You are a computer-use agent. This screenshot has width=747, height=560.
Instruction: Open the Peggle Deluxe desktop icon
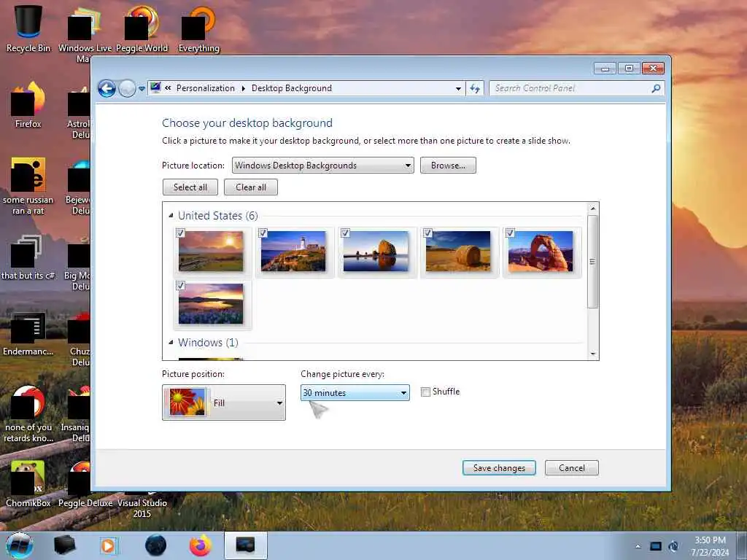tap(85, 483)
